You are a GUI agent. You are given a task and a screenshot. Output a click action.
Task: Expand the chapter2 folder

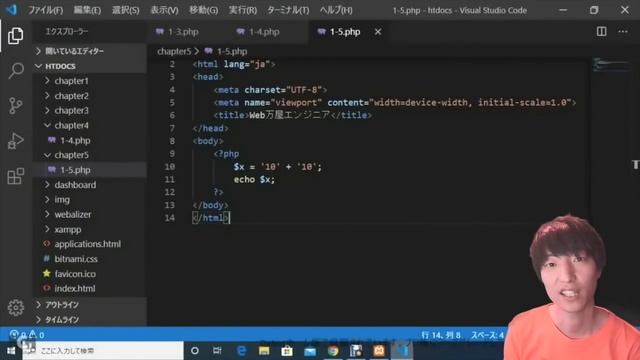click(90, 96)
